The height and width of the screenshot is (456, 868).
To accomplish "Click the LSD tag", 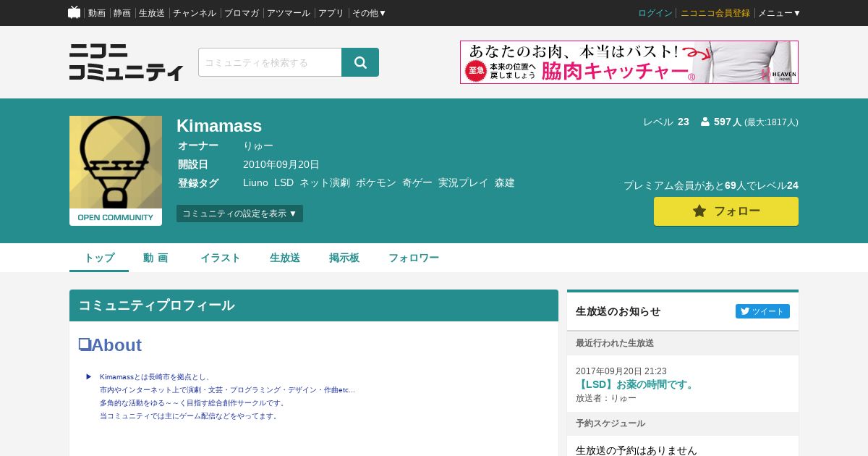I will [x=284, y=183].
